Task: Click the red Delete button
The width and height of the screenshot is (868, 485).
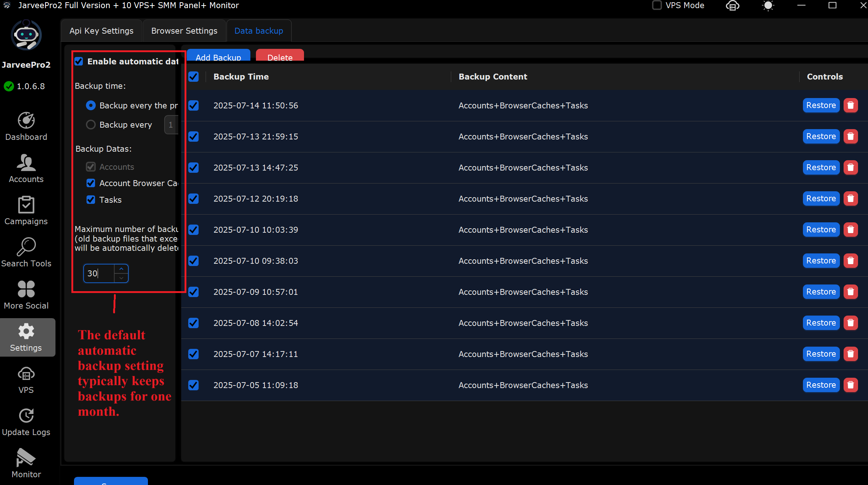Action: pyautogui.click(x=280, y=55)
